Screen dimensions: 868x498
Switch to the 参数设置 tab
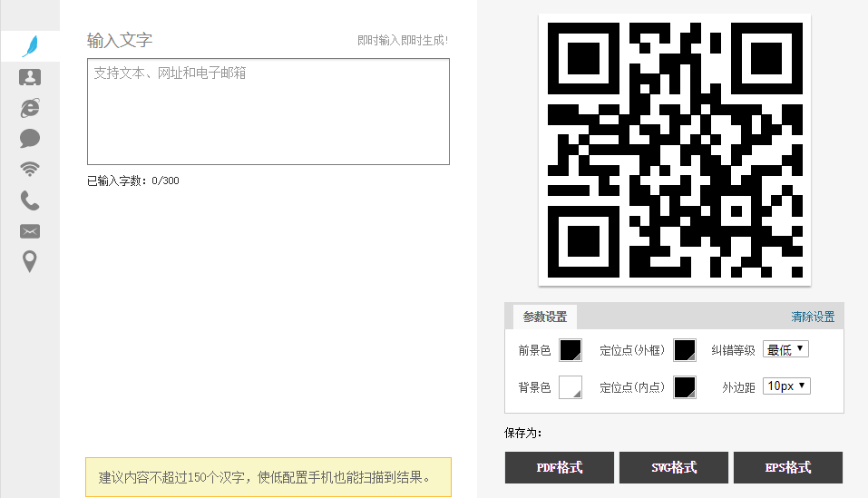pyautogui.click(x=545, y=317)
